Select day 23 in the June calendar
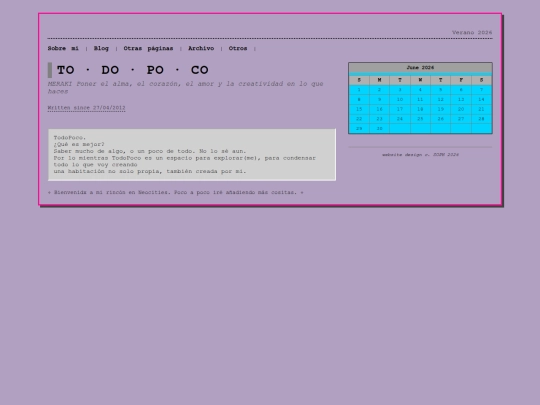 pos(380,119)
